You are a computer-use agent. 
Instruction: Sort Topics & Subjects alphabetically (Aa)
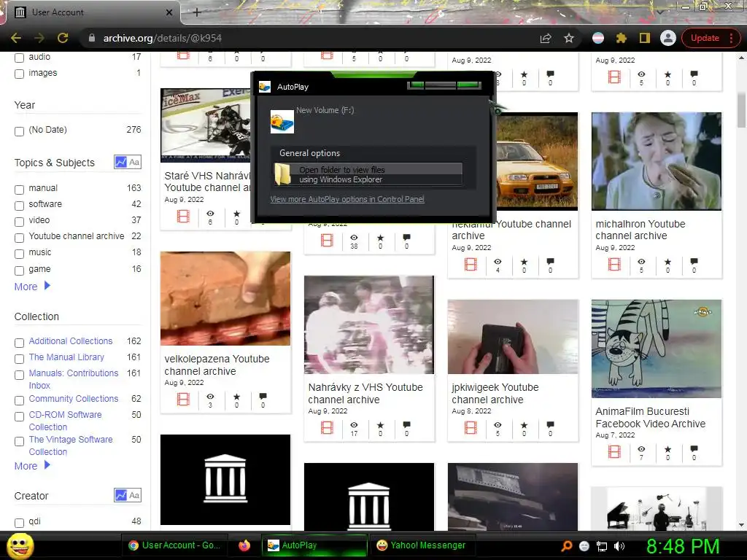[134, 162]
